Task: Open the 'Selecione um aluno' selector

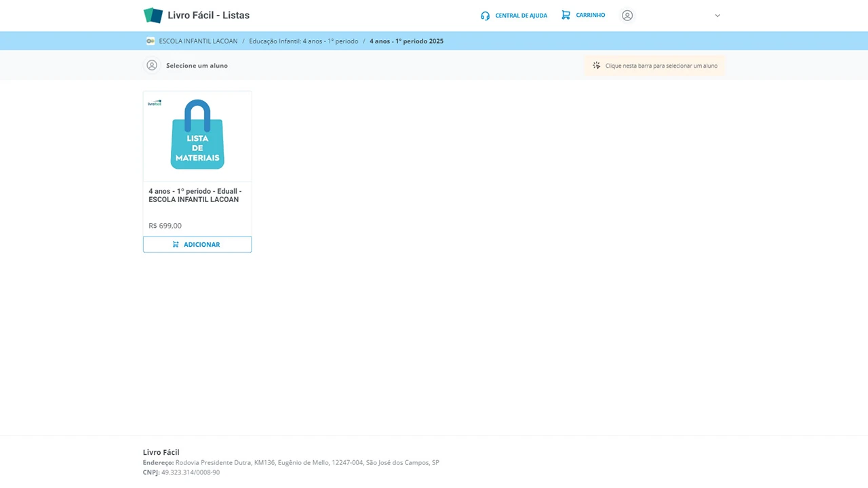Action: coord(197,66)
